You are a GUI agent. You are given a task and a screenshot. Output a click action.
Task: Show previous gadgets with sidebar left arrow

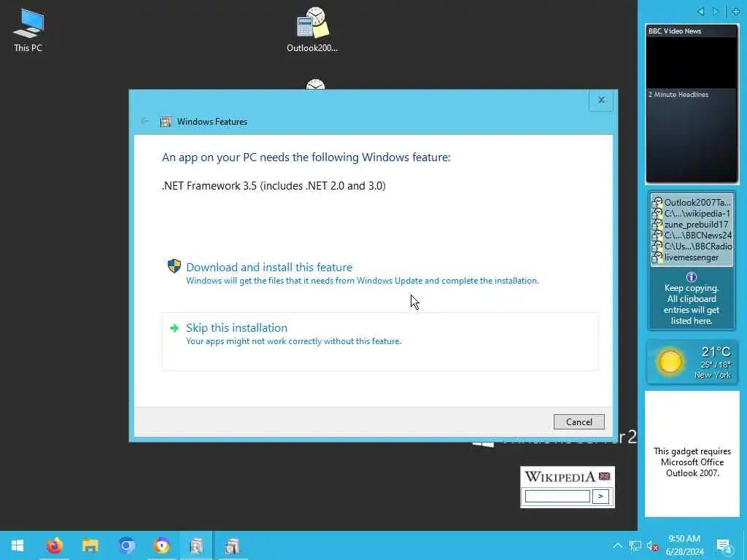700,12
